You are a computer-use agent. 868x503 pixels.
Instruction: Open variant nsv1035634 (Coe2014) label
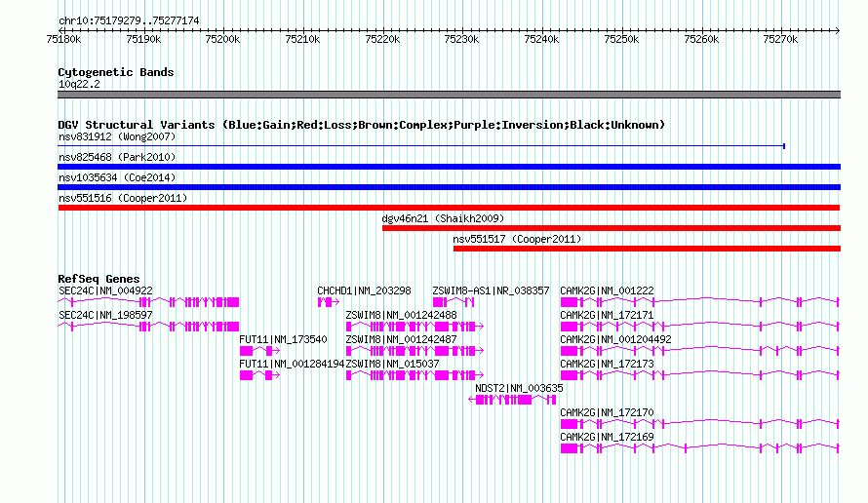click(x=117, y=177)
